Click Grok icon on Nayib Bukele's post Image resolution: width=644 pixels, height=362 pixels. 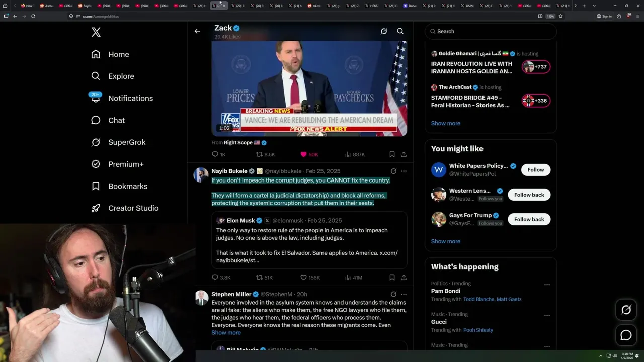pos(393,171)
